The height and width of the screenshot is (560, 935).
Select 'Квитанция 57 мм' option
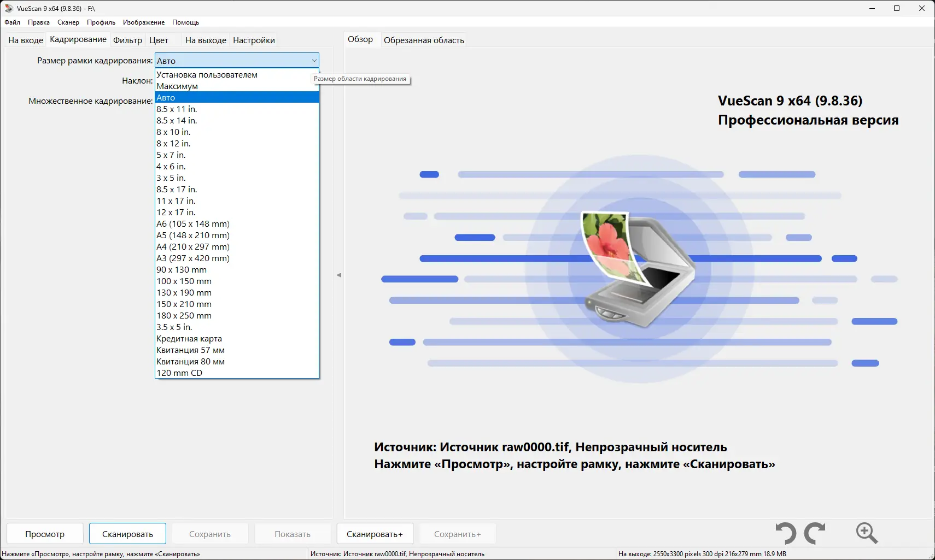(237, 350)
